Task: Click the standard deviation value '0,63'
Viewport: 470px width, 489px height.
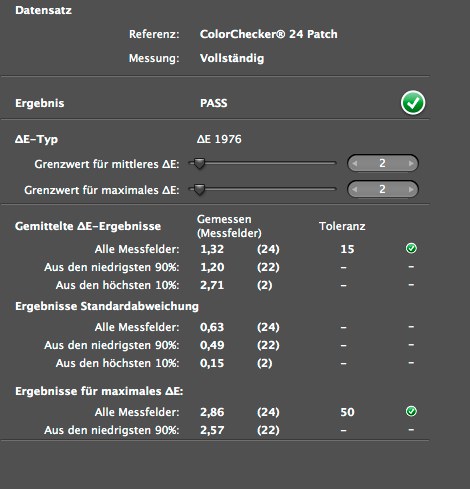Action: 212,327
